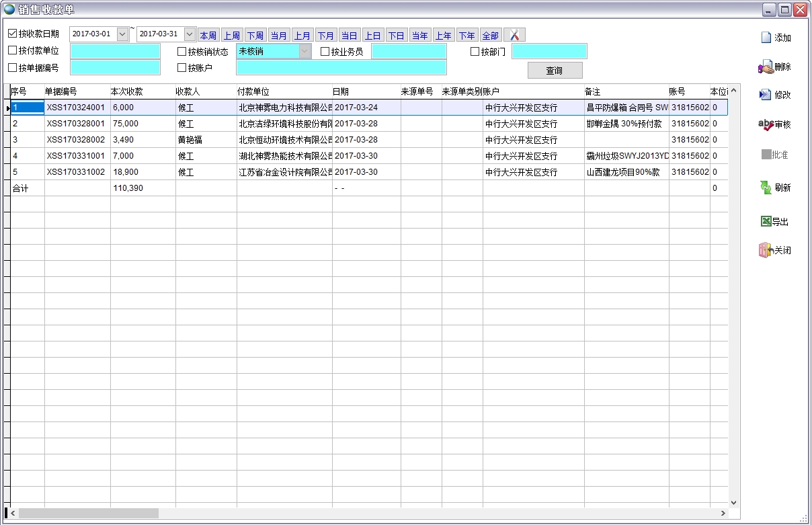Click the 关闭 (Close) door icon
The height and width of the screenshot is (525, 812).
point(766,250)
